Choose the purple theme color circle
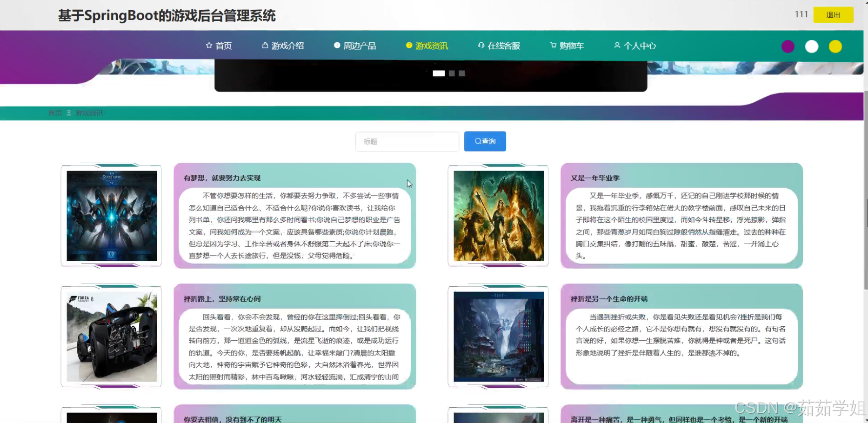This screenshot has height=423, width=868. click(x=788, y=46)
